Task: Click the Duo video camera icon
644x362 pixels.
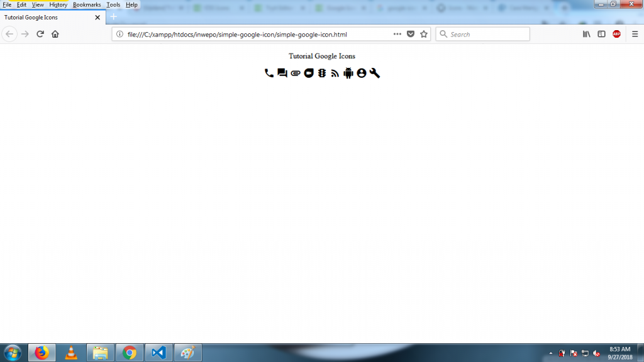Action: [x=309, y=73]
